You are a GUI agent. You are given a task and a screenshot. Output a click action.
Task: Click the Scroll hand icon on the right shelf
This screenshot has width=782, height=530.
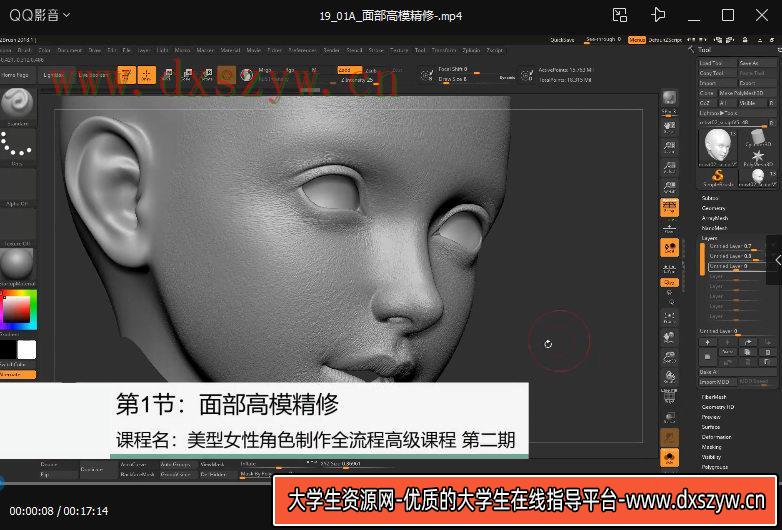669,127
